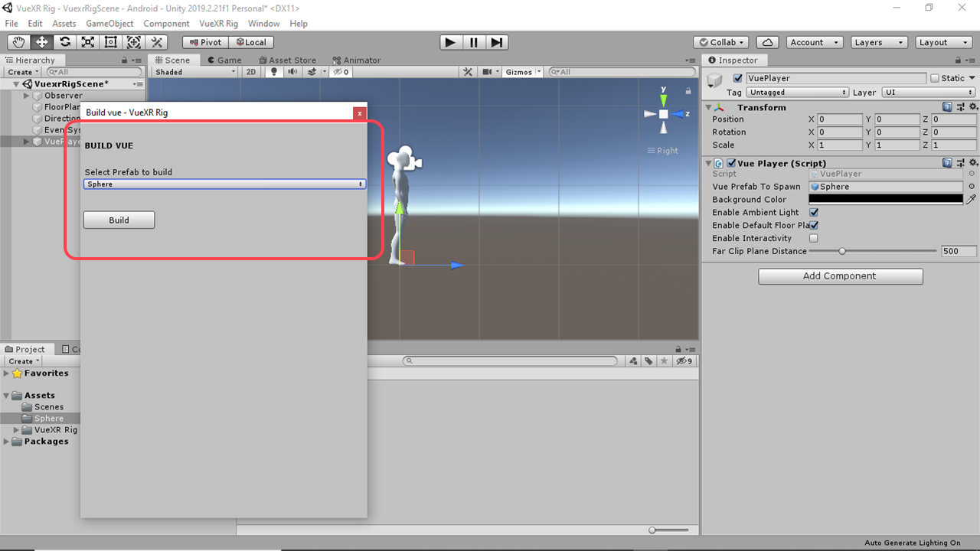Filter project search by label
Screen dimensions: 980x551
point(648,361)
